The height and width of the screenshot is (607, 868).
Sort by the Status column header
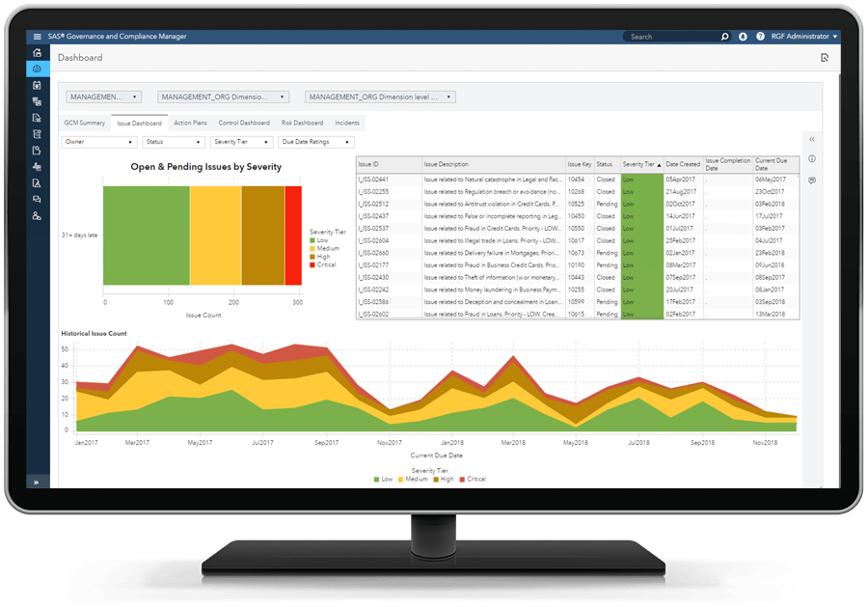(x=608, y=164)
